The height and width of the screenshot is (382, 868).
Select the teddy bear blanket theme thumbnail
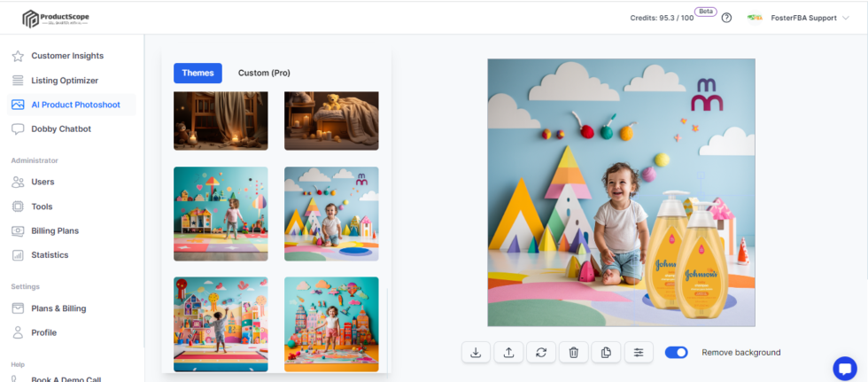(x=331, y=121)
